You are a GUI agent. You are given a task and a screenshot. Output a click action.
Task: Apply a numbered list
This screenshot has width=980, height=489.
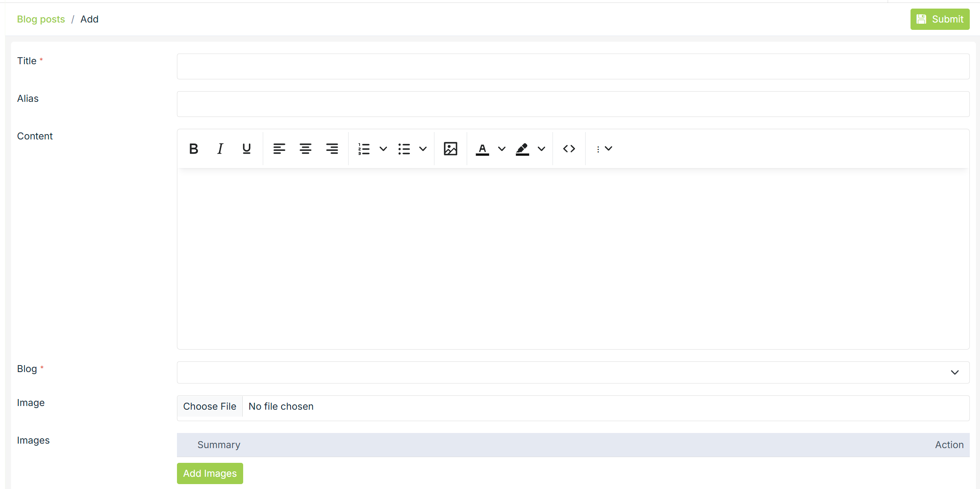tap(363, 148)
